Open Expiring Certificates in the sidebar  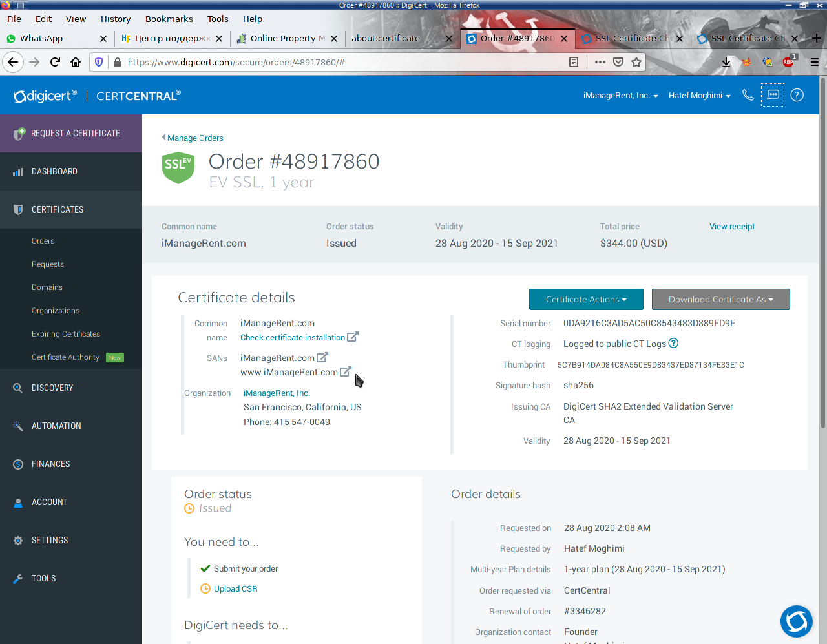66,334
